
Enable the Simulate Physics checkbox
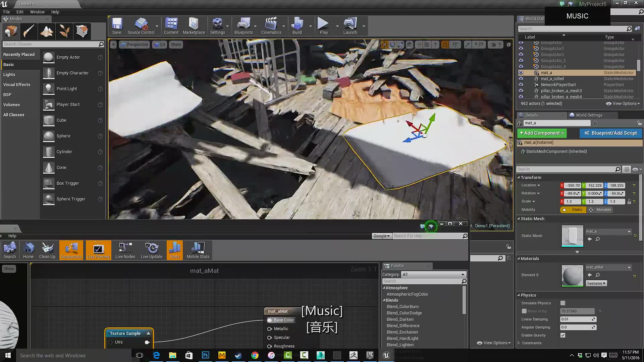point(563,303)
